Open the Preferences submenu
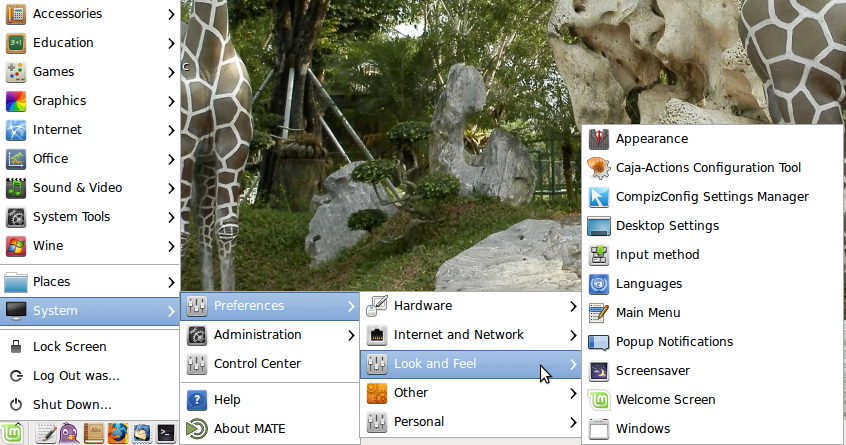Image resolution: width=846 pixels, height=445 pixels. coord(270,306)
